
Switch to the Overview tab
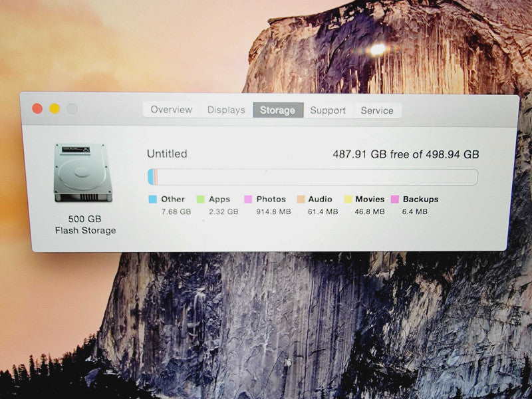172,110
